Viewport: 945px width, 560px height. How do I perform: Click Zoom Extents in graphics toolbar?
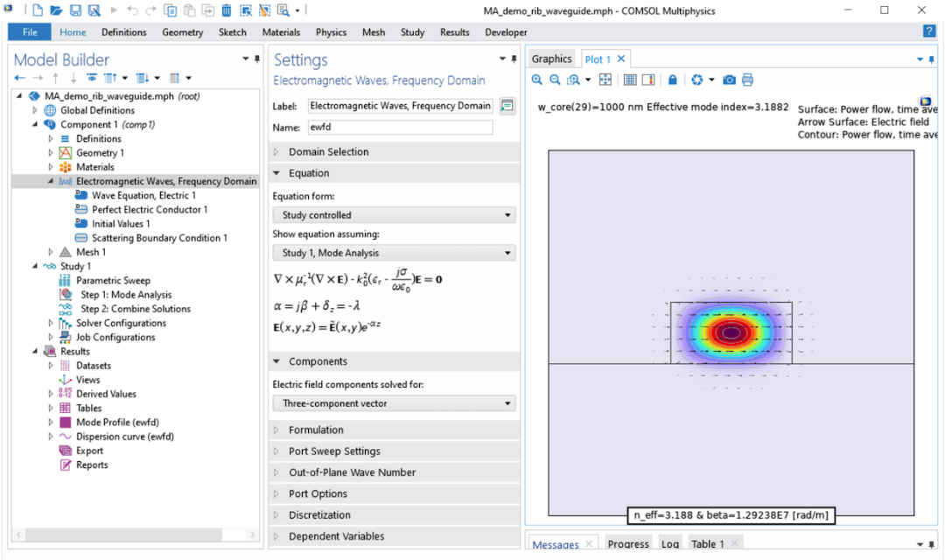[605, 80]
